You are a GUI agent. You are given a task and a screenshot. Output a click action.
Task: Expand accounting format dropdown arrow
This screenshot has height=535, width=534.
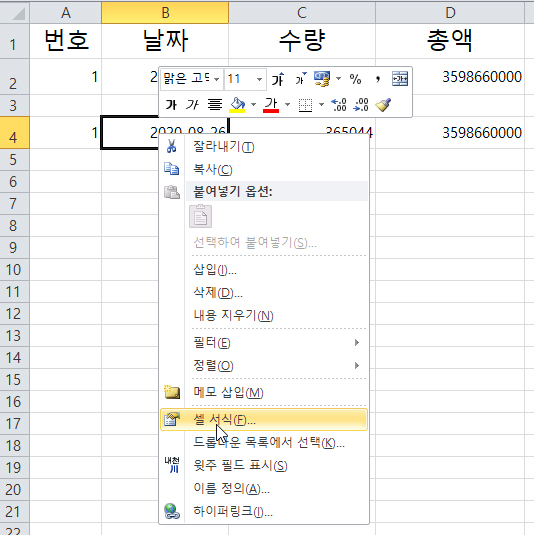click(338, 79)
